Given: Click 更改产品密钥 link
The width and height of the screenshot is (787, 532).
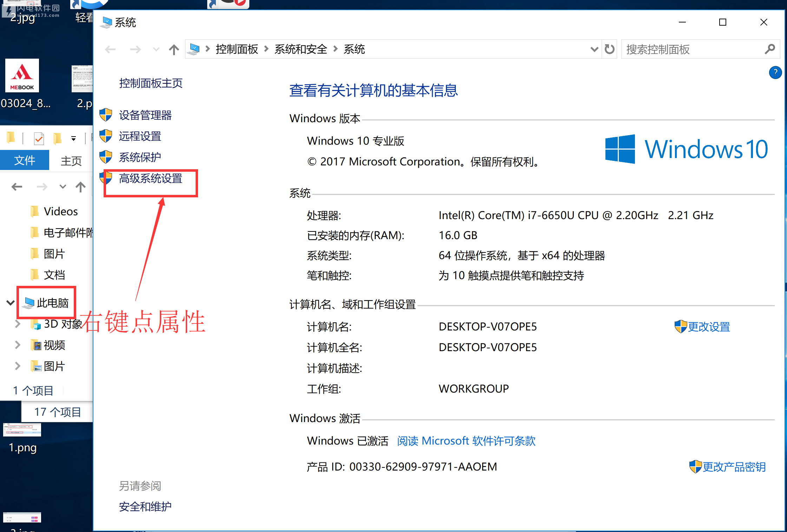Looking at the screenshot, I should 734,467.
